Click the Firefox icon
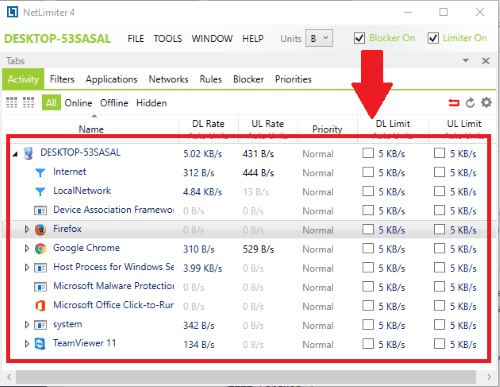 coord(40,230)
